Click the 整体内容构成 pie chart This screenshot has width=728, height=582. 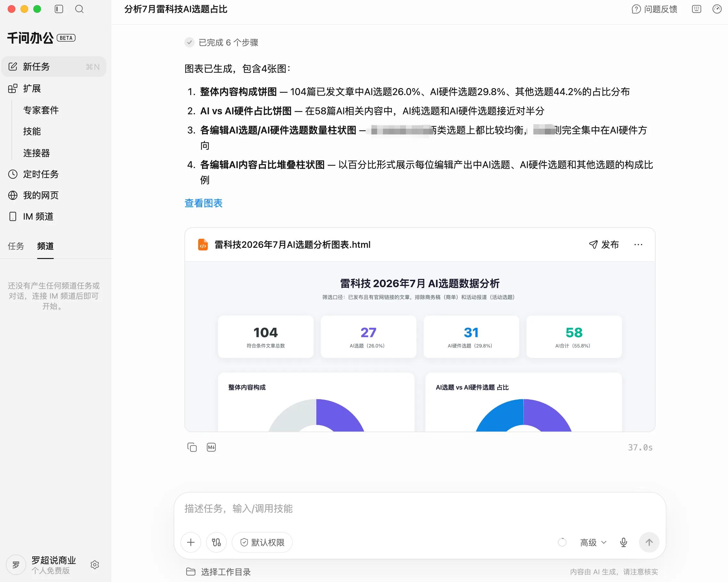[316, 415]
